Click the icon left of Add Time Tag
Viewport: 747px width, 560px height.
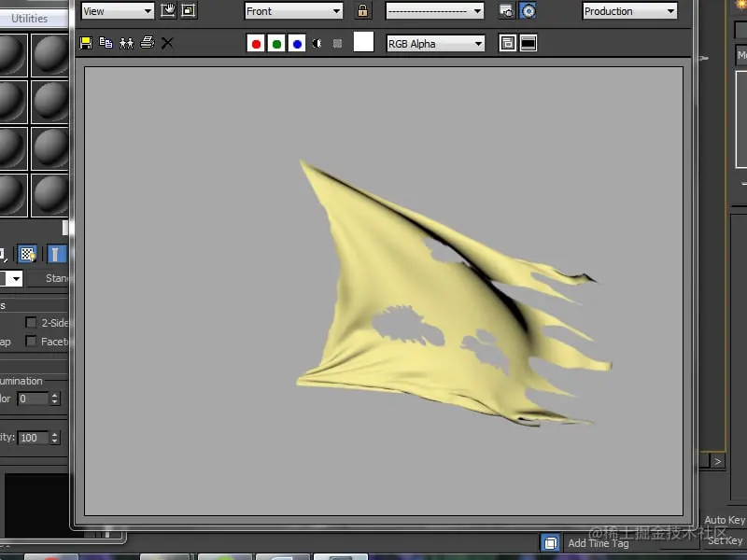click(550, 543)
